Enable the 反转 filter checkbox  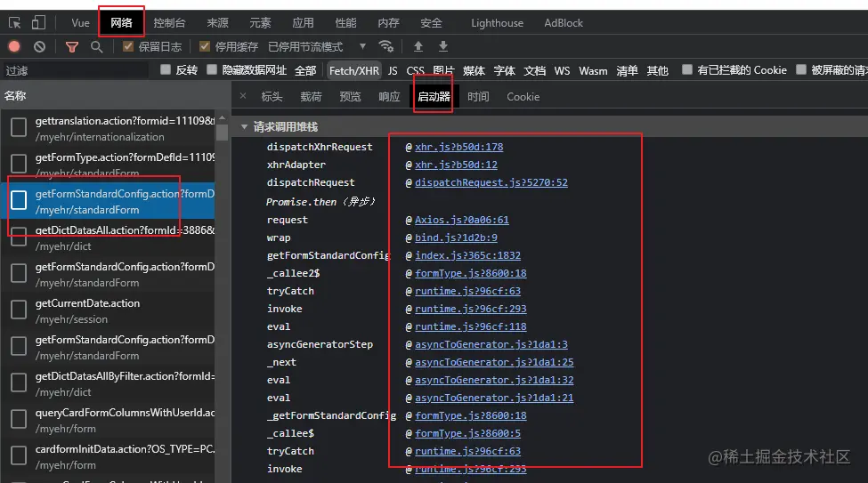click(165, 69)
